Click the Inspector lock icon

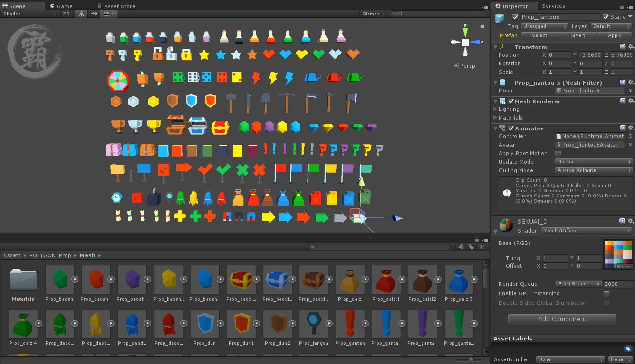(622, 6)
